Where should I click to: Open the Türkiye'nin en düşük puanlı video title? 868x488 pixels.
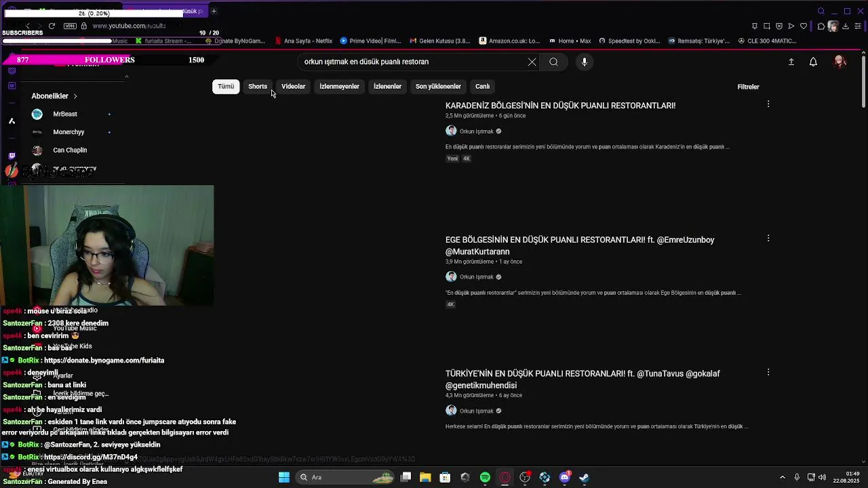click(583, 380)
